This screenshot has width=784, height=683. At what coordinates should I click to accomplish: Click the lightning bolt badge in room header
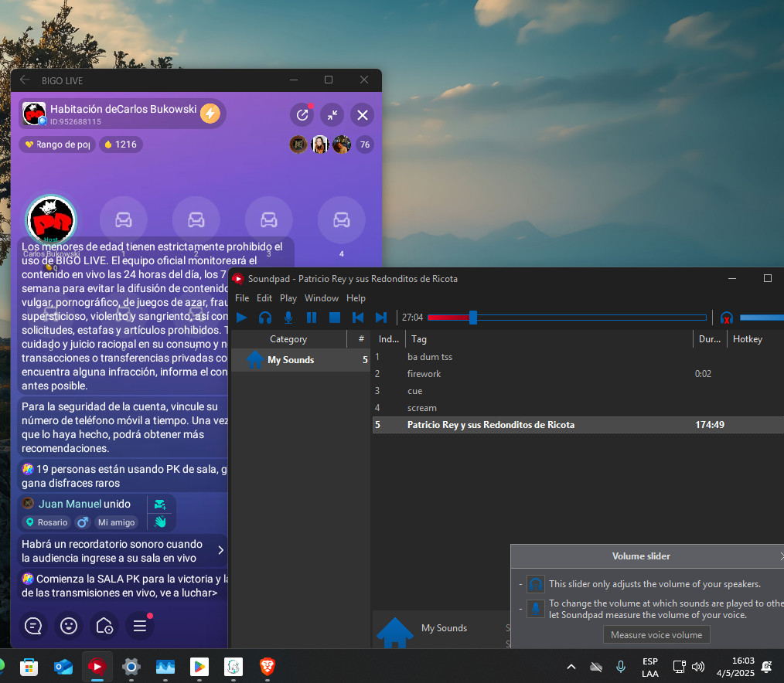pos(210,114)
